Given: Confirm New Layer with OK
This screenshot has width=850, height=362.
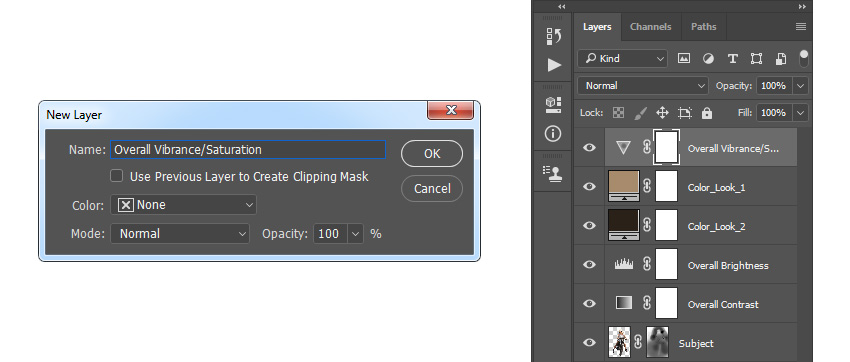Looking at the screenshot, I should click(x=432, y=153).
